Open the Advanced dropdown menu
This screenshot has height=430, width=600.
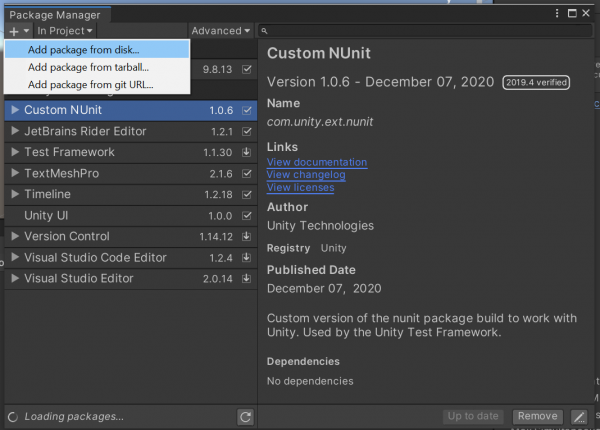[220, 31]
